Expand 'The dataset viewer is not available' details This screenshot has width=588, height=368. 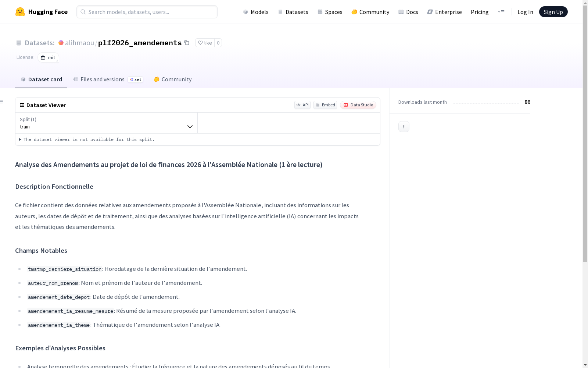click(x=87, y=139)
